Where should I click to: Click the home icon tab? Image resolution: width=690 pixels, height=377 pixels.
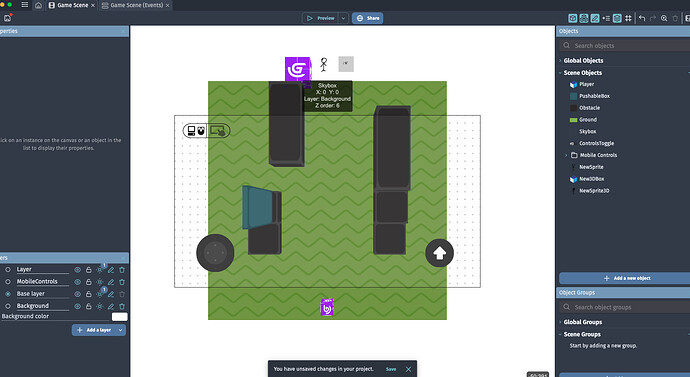(38, 5)
